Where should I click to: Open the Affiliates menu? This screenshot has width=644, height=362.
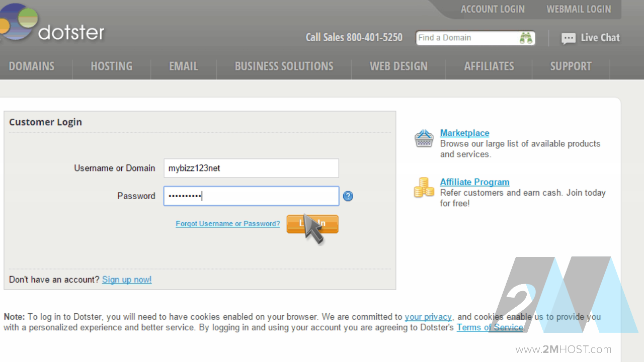coord(489,66)
